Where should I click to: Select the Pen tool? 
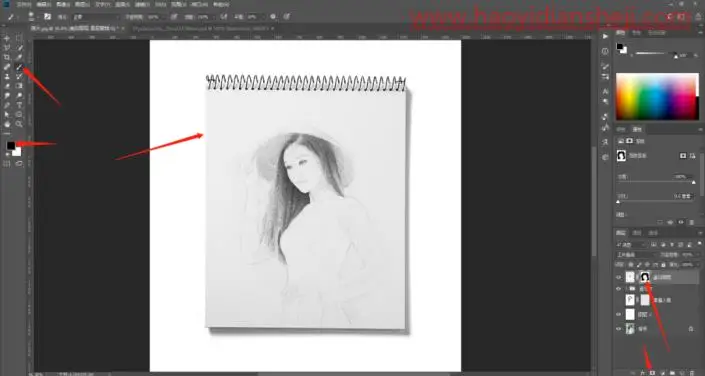tap(7, 105)
